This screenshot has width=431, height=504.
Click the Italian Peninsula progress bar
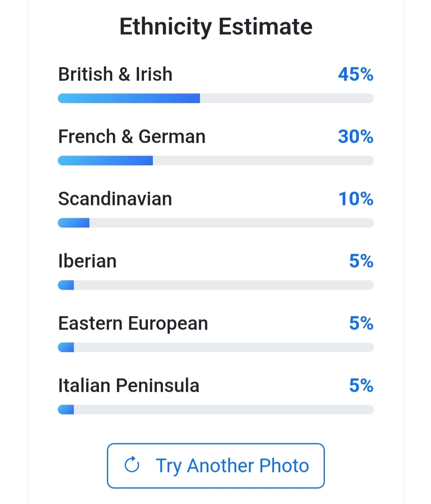[x=215, y=409]
